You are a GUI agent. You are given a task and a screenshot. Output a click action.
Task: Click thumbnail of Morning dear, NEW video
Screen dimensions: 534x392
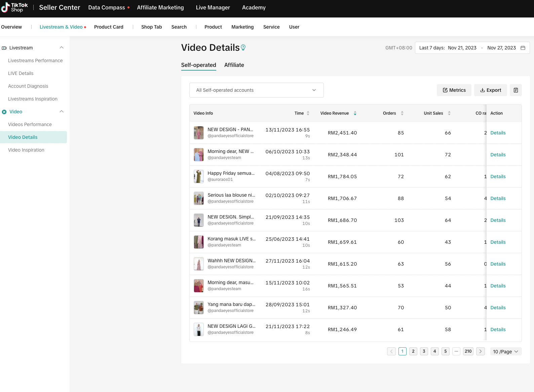click(x=199, y=155)
